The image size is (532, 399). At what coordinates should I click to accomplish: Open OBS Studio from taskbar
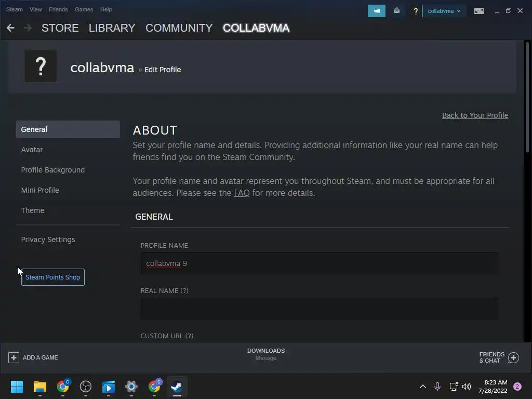pos(86,387)
